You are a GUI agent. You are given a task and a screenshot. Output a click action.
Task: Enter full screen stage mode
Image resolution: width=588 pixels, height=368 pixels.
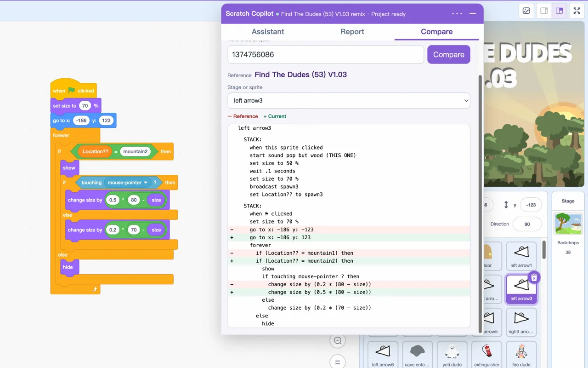[577, 11]
